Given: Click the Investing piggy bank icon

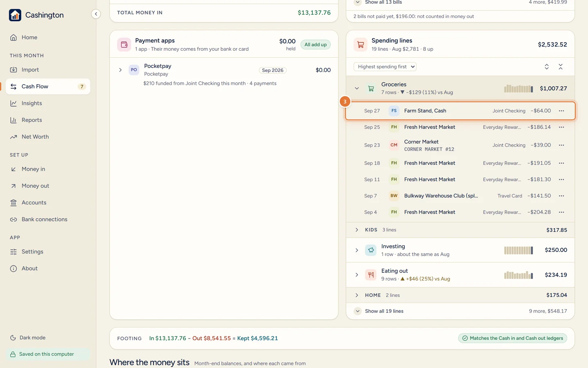Looking at the screenshot, I should pos(371,250).
